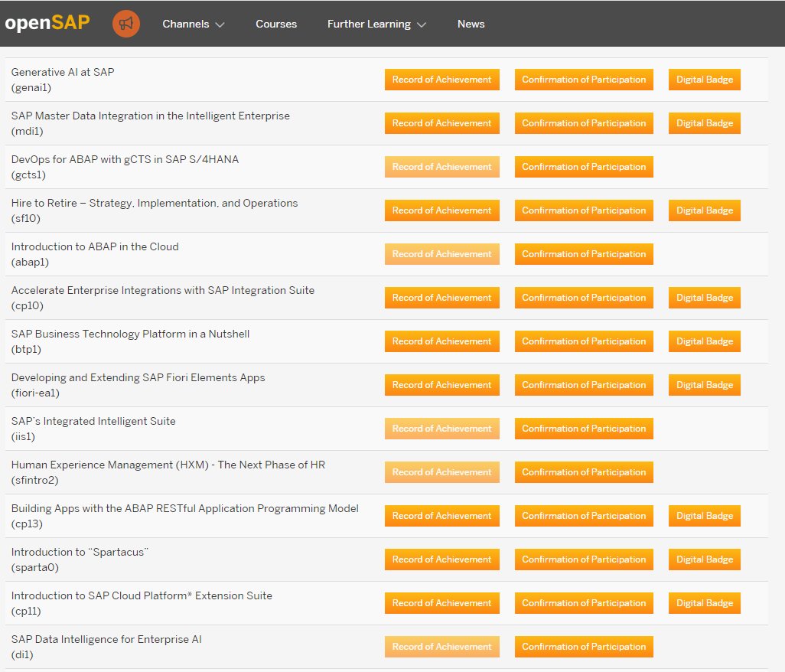This screenshot has height=672, width=785.
Task: Open Digital Badge for SAP Master Data Integration
Action: [x=705, y=123]
